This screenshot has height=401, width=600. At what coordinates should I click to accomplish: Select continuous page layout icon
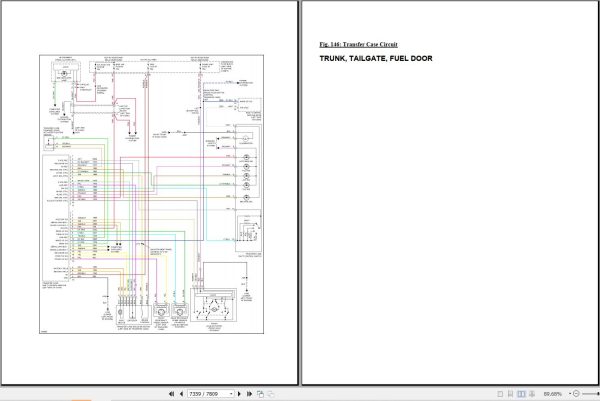point(510,394)
